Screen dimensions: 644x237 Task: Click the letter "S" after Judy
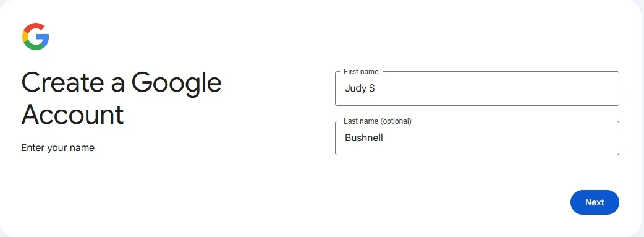click(371, 88)
